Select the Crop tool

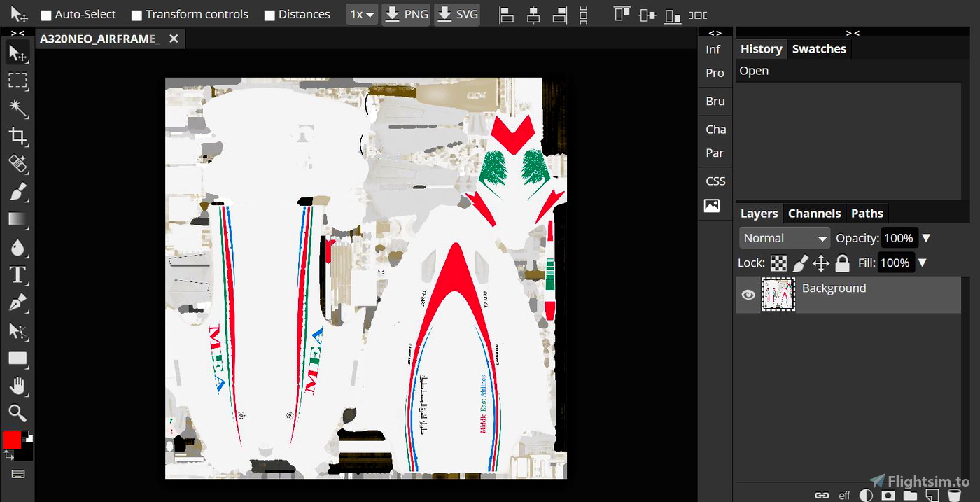pyautogui.click(x=18, y=136)
